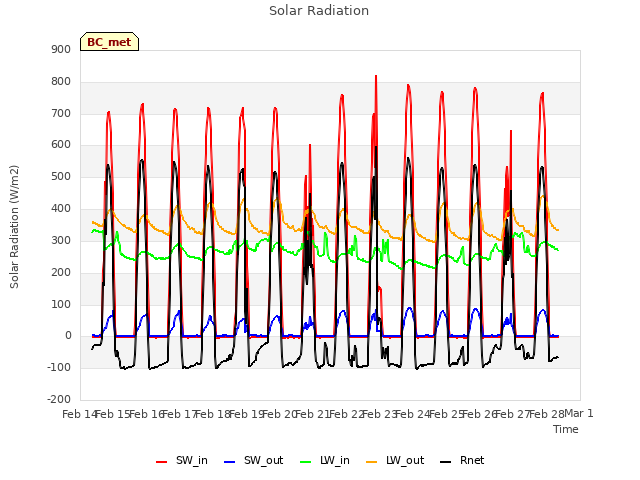640x480 pixels.
Task: Click the Rnet legend entry
Action: pyautogui.click(x=462, y=461)
